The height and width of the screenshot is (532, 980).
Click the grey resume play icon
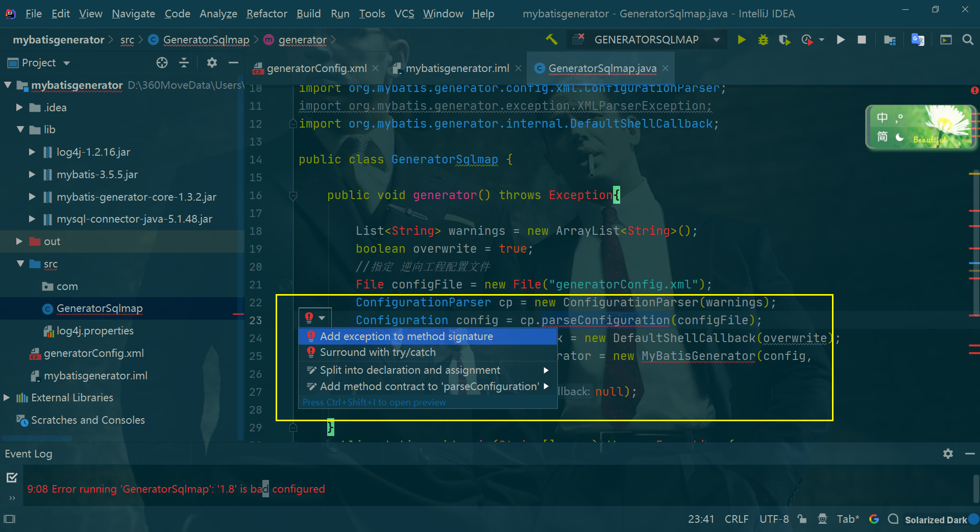click(841, 39)
